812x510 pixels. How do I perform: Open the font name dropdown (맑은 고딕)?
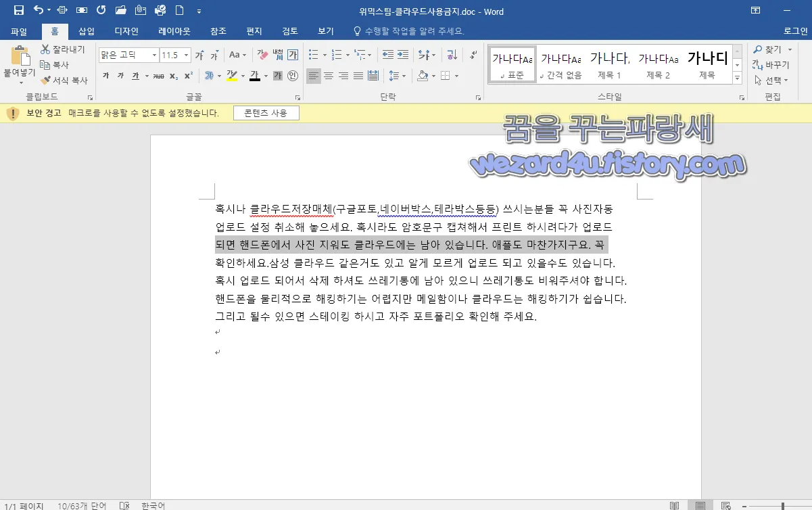click(155, 55)
